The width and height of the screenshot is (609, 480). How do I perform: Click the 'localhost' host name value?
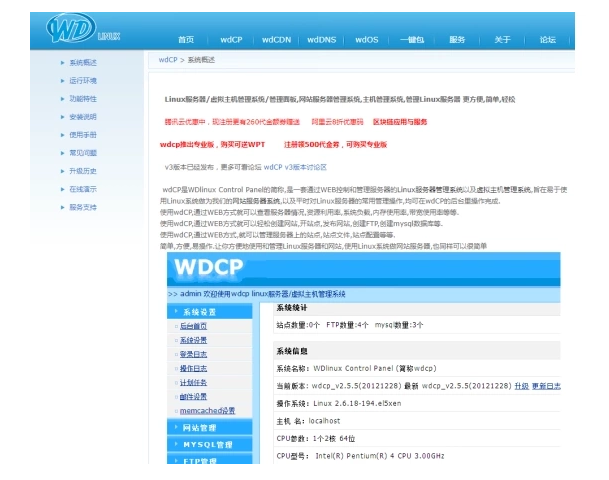[324, 421]
